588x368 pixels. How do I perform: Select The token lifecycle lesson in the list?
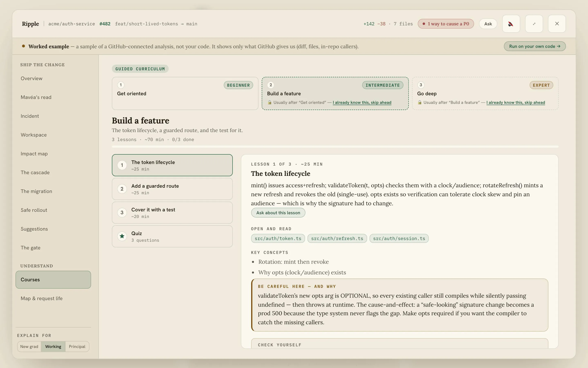(172, 165)
